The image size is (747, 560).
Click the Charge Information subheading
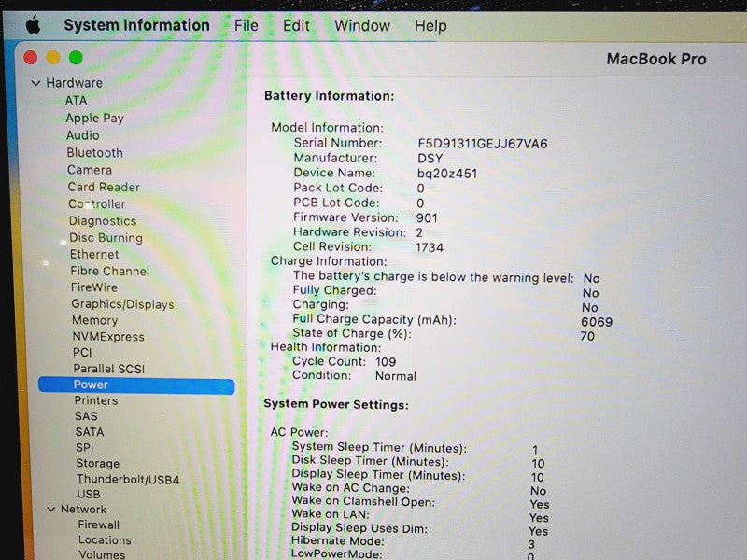[x=329, y=261]
